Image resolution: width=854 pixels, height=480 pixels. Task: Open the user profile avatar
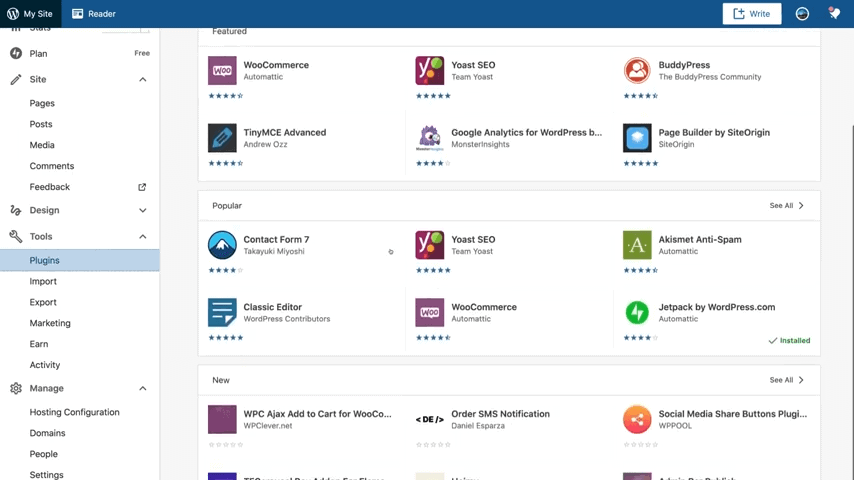click(x=802, y=14)
